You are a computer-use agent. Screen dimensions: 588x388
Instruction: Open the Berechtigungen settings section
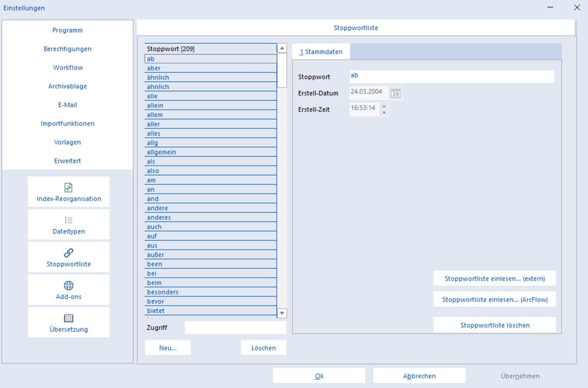coord(67,49)
